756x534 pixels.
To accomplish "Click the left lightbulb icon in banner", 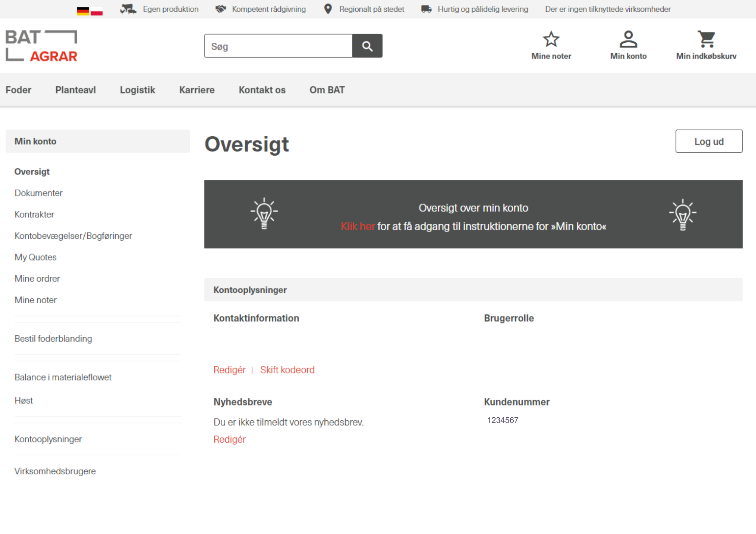I will pos(264,213).
